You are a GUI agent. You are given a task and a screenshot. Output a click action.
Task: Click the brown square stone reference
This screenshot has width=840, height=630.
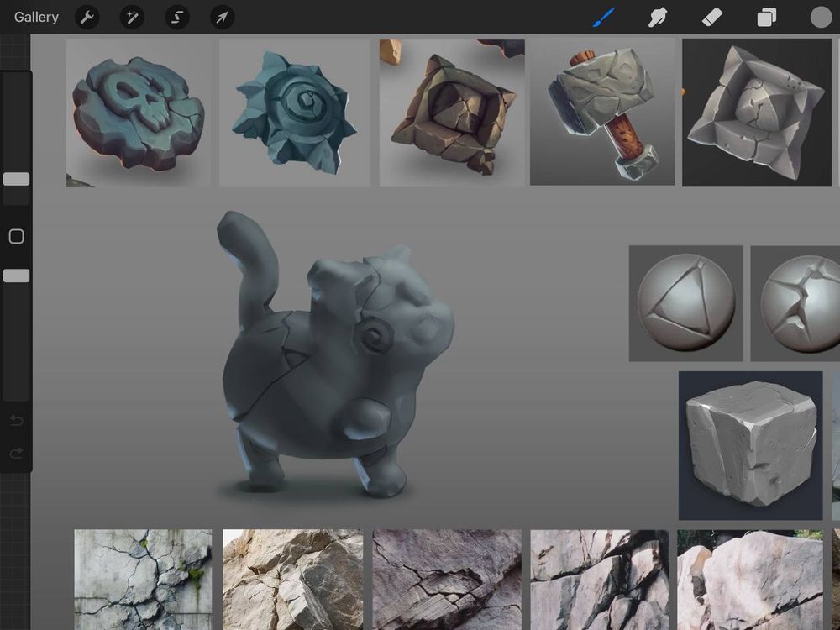[x=452, y=113]
